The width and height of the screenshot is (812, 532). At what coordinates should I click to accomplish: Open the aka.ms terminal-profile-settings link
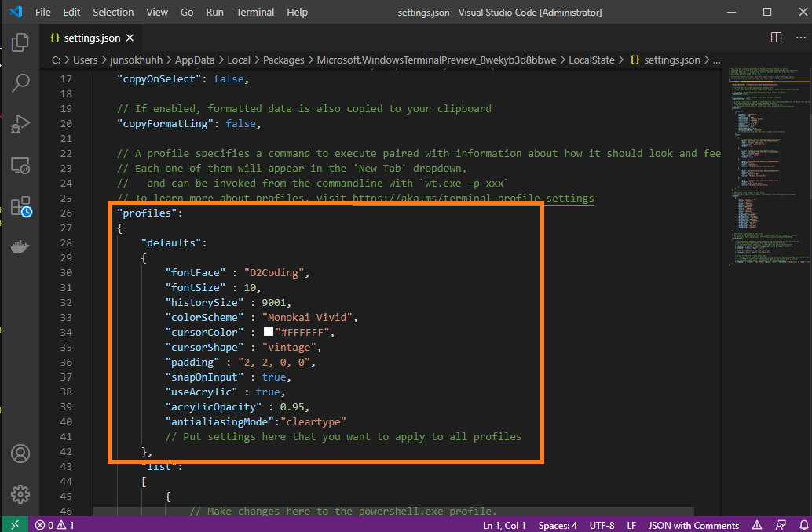click(474, 199)
